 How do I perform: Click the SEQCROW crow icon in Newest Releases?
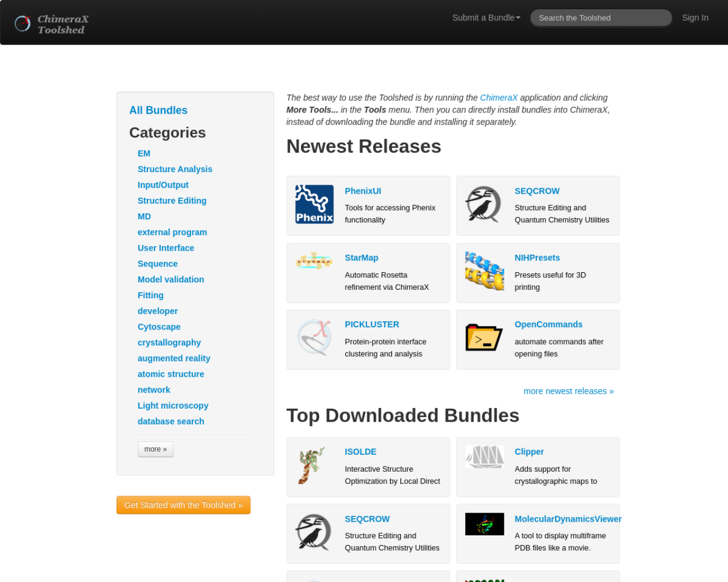point(484,204)
